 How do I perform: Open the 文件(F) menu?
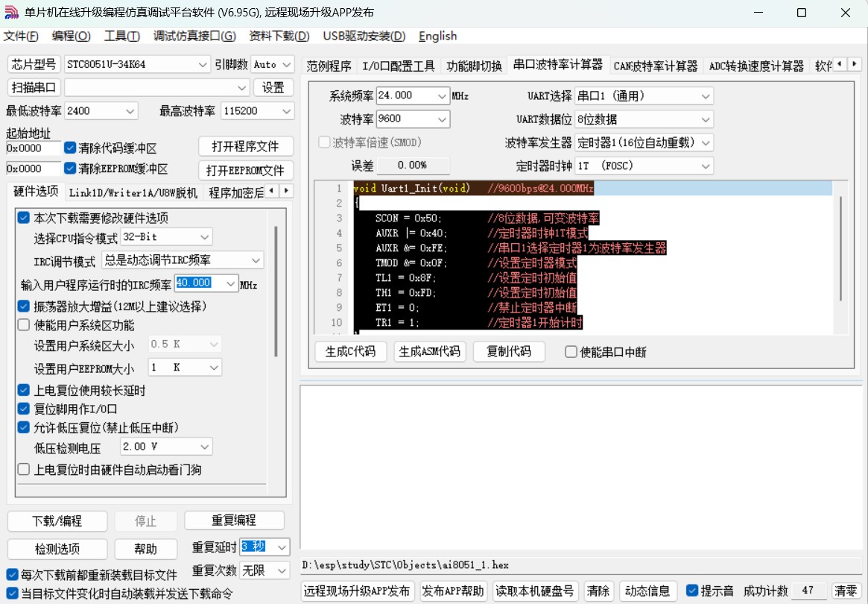pyautogui.click(x=21, y=36)
